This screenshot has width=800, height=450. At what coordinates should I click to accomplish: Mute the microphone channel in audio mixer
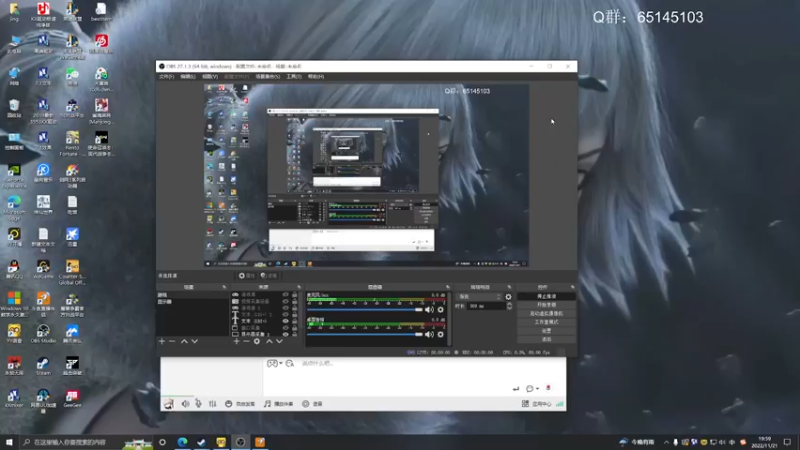(430, 310)
